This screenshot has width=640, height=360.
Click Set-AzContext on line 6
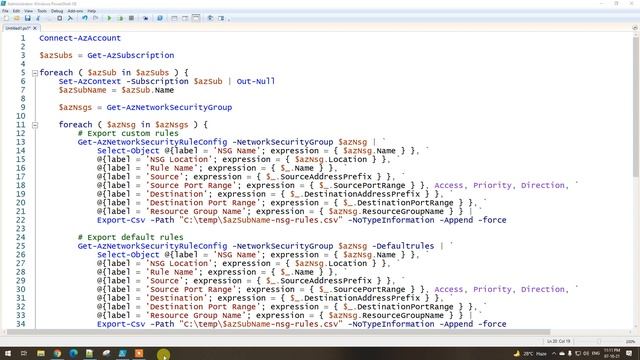[90, 81]
